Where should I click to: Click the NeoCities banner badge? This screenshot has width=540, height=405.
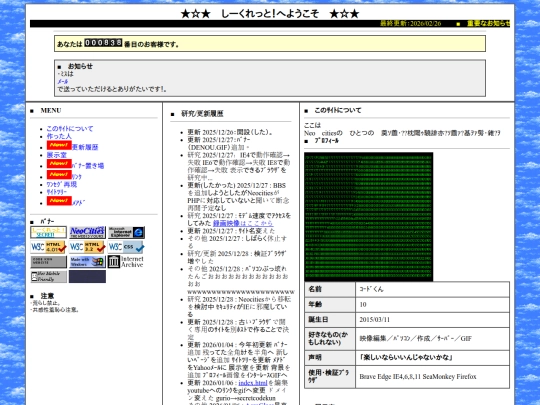click(x=87, y=232)
